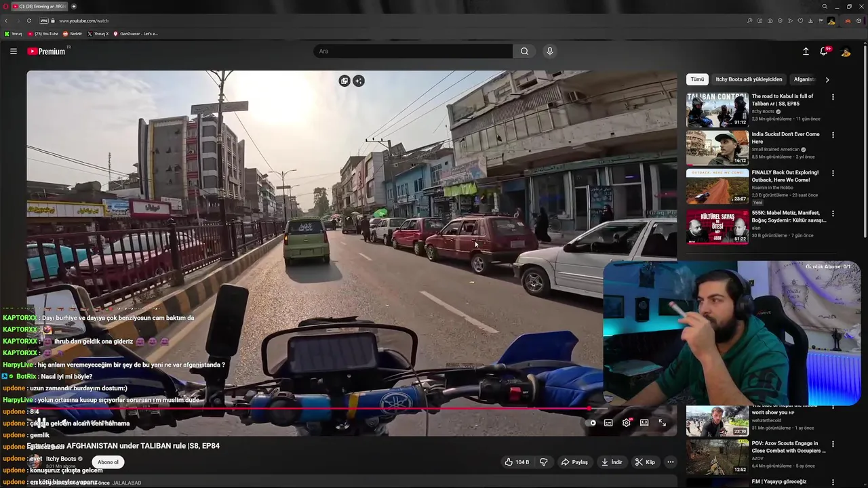Open a new browser tab with plus
Viewport: 868px width, 488px height.
[74, 6]
